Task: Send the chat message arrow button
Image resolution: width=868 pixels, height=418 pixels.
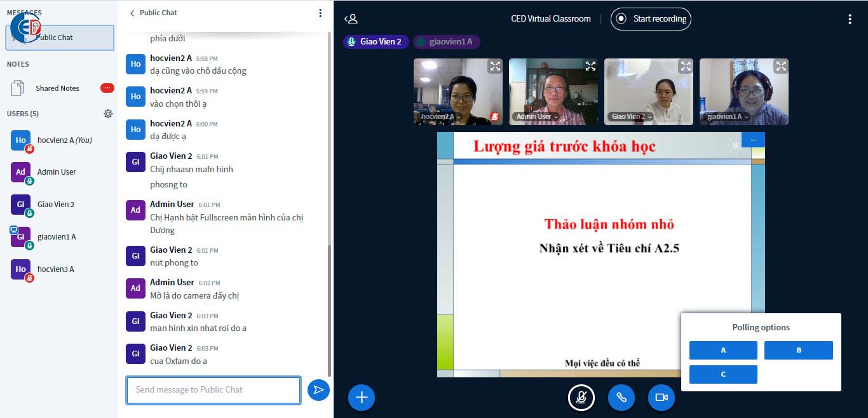Action: (318, 390)
